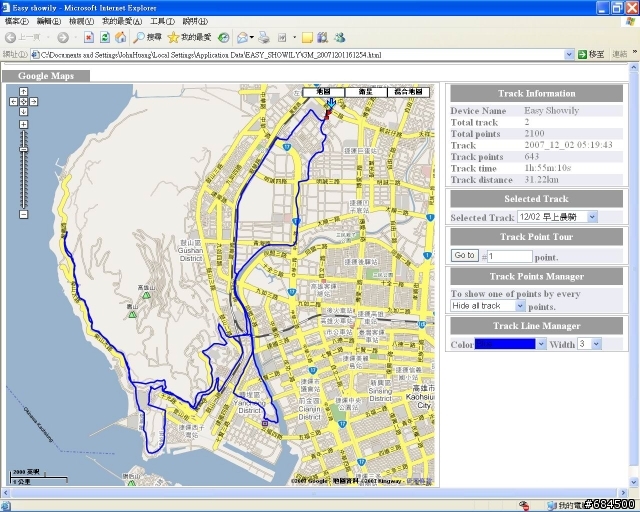Click the Mail envelope icon
Viewport: 640px width, 512px height.
click(x=242, y=38)
